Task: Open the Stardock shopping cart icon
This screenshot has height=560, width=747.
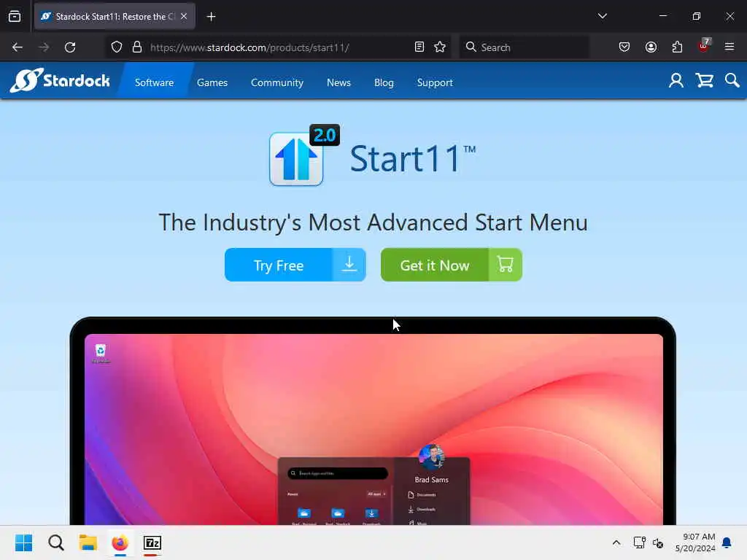Action: tap(704, 80)
